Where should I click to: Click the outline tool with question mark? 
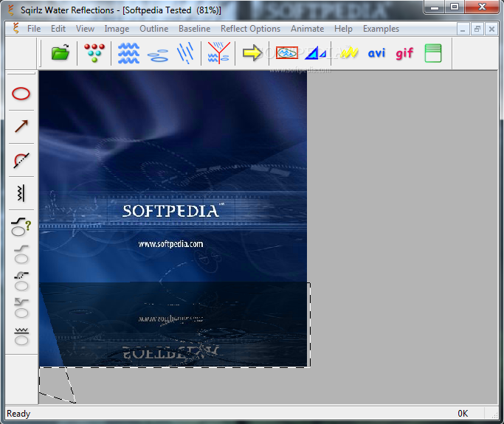21,227
